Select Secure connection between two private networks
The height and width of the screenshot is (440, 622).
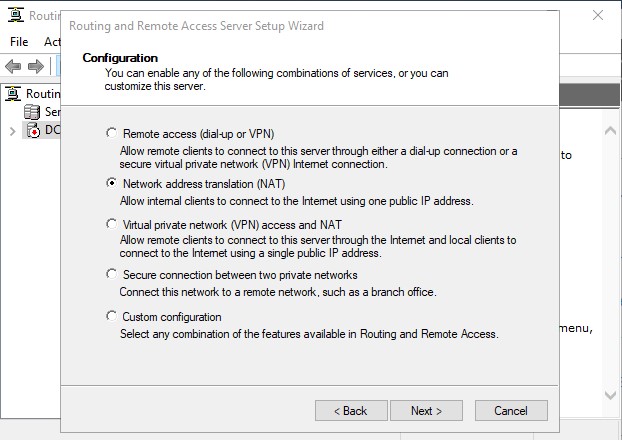click(x=111, y=274)
